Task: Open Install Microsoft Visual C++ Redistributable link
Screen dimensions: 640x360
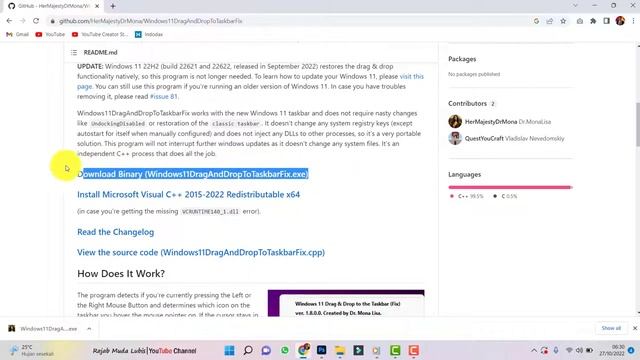Action: tap(189, 195)
